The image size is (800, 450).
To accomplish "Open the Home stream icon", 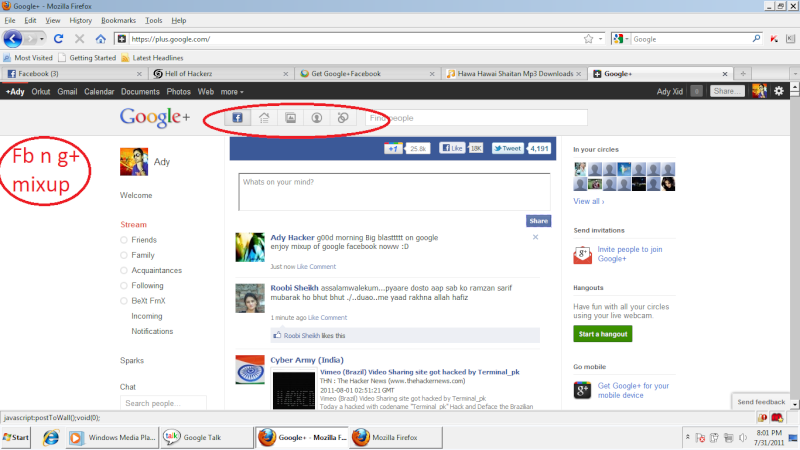I will [264, 118].
